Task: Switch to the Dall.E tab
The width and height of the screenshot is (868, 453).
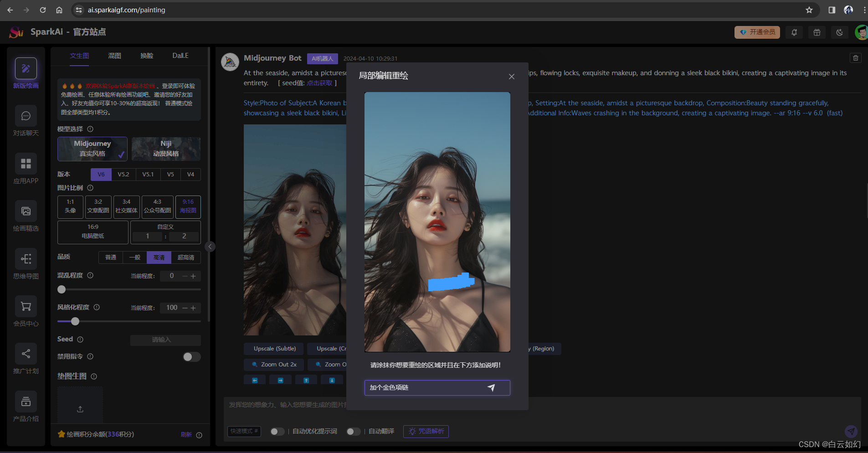Action: click(x=180, y=56)
